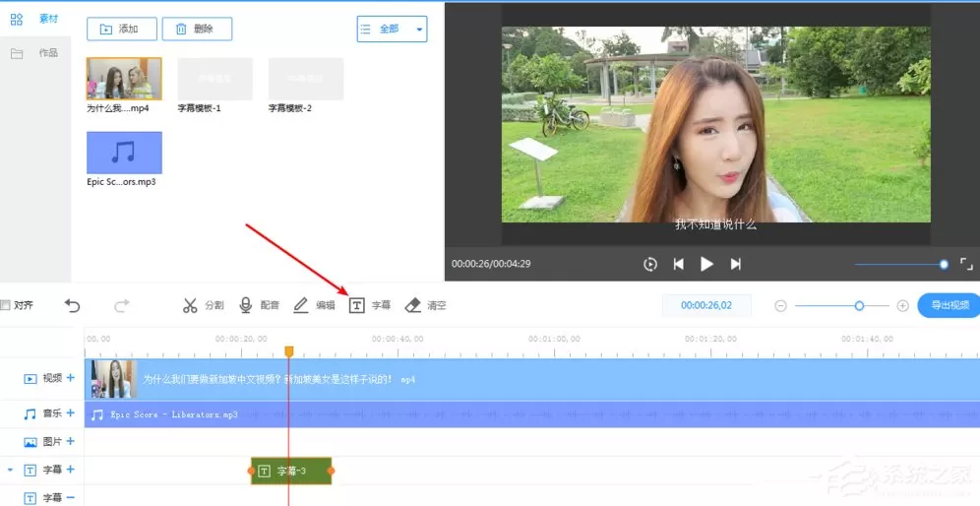Screen dimensions: 980x506
Task: Open the 全部 filter dropdown
Action: click(x=392, y=29)
